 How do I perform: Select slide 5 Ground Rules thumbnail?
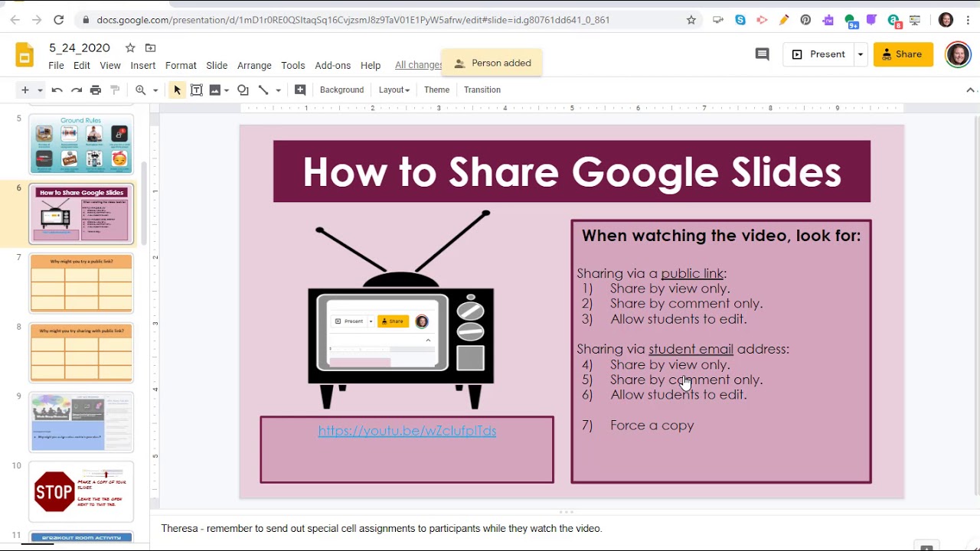pyautogui.click(x=81, y=144)
